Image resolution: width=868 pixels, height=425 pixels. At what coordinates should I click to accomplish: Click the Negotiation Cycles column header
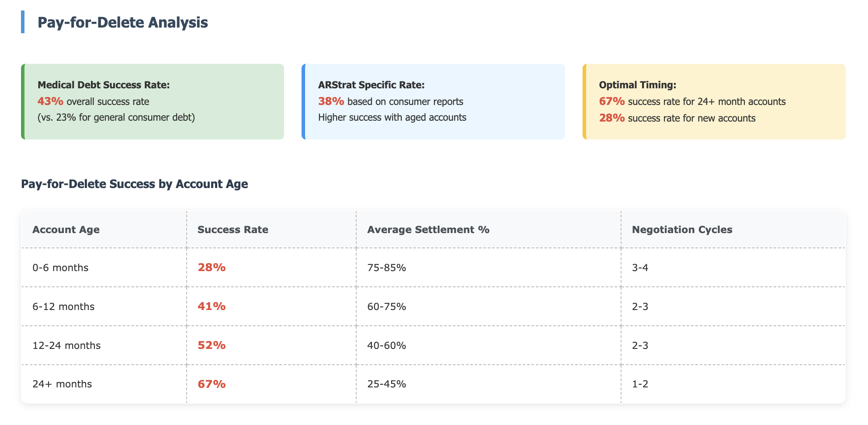click(682, 230)
